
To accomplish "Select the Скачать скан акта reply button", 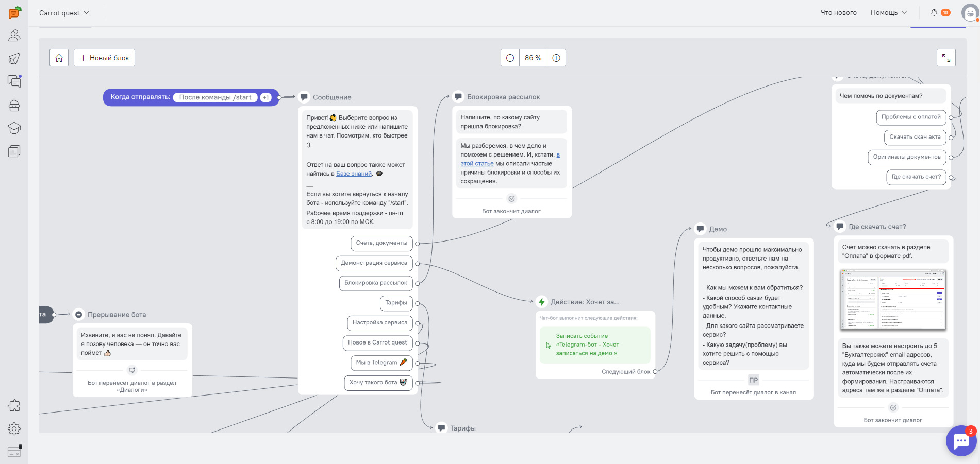I will coord(915,137).
